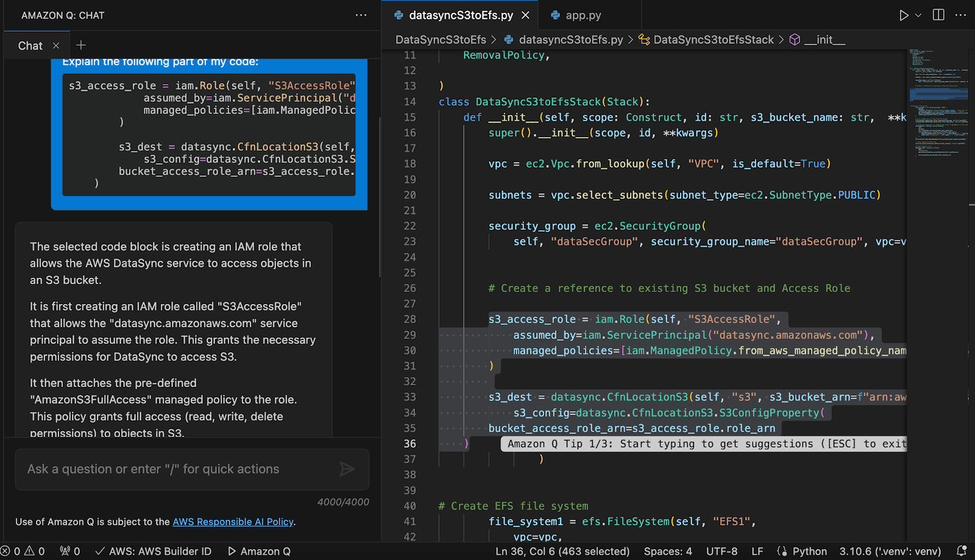Send the chat message with arrow icon
The image size is (975, 560).
(347, 469)
